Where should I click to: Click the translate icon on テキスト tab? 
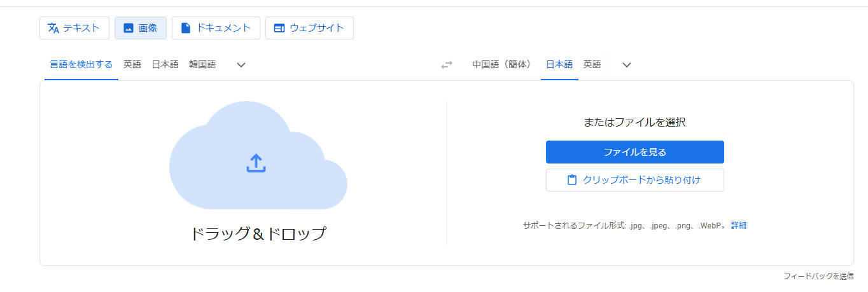53,28
